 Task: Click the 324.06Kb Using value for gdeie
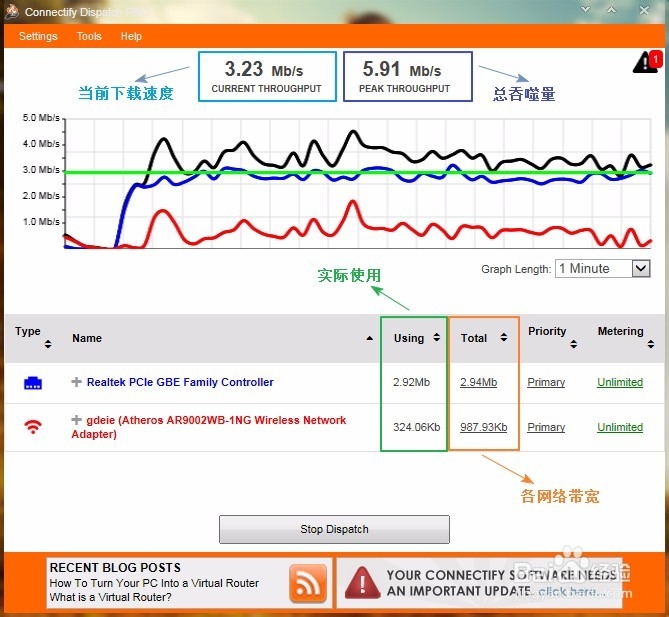pos(416,427)
